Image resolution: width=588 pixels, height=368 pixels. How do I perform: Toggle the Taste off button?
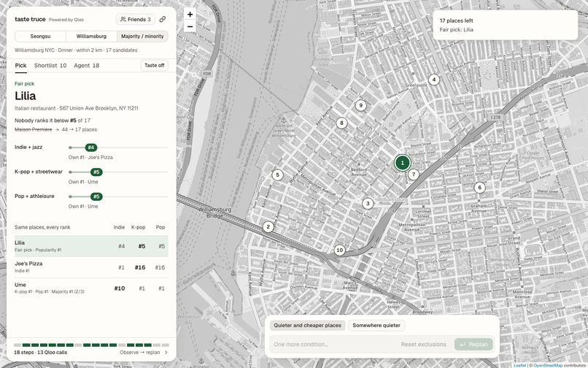click(x=154, y=65)
